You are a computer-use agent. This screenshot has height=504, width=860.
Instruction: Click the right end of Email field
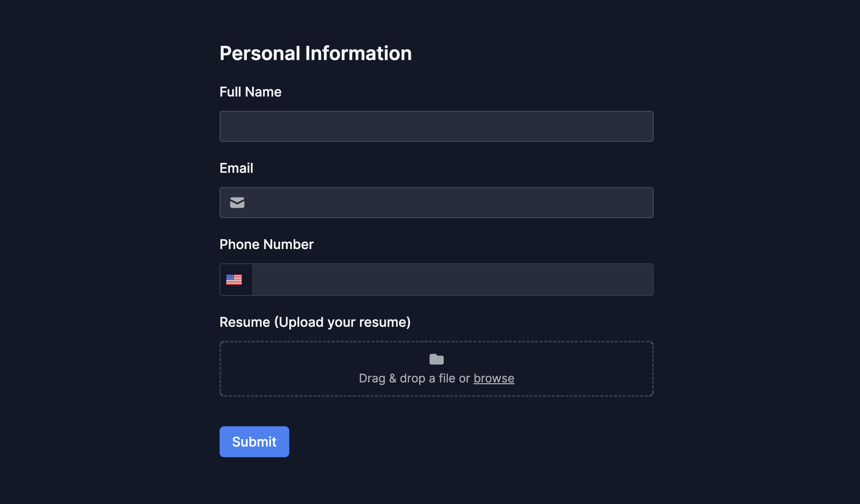pyautogui.click(x=641, y=203)
